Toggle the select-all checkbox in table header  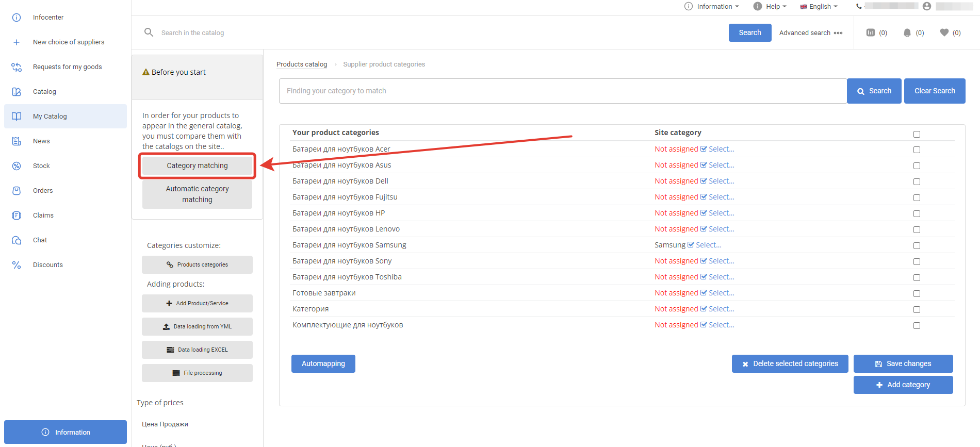pos(917,134)
